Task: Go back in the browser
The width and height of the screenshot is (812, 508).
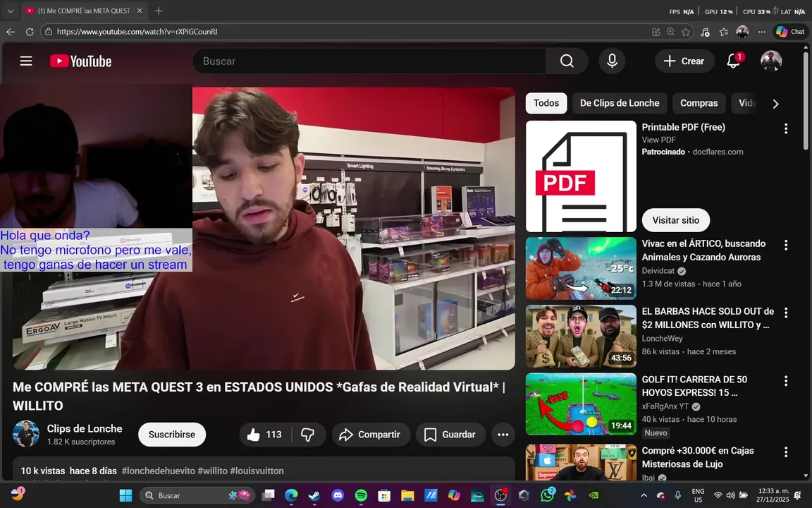Action: coord(11,32)
